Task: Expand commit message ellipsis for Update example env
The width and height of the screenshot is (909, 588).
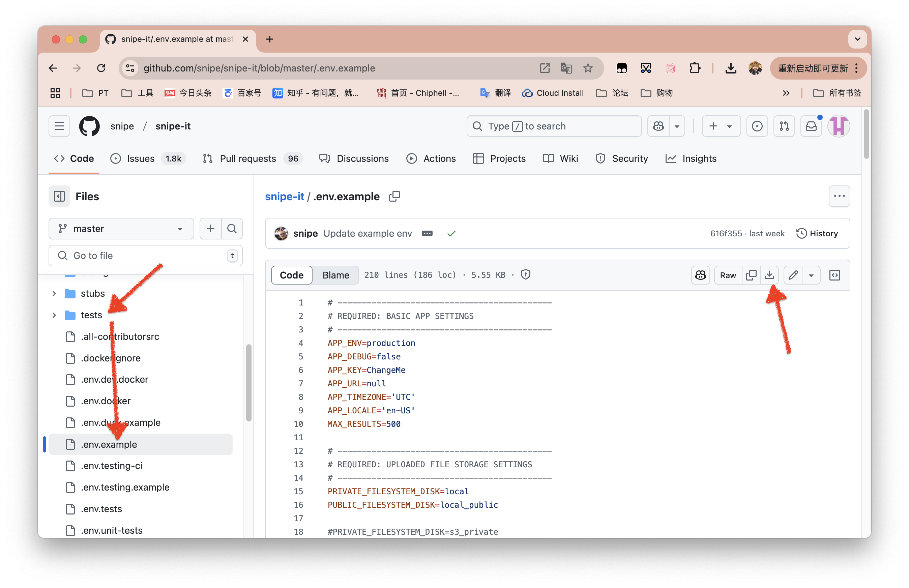Action: point(427,233)
